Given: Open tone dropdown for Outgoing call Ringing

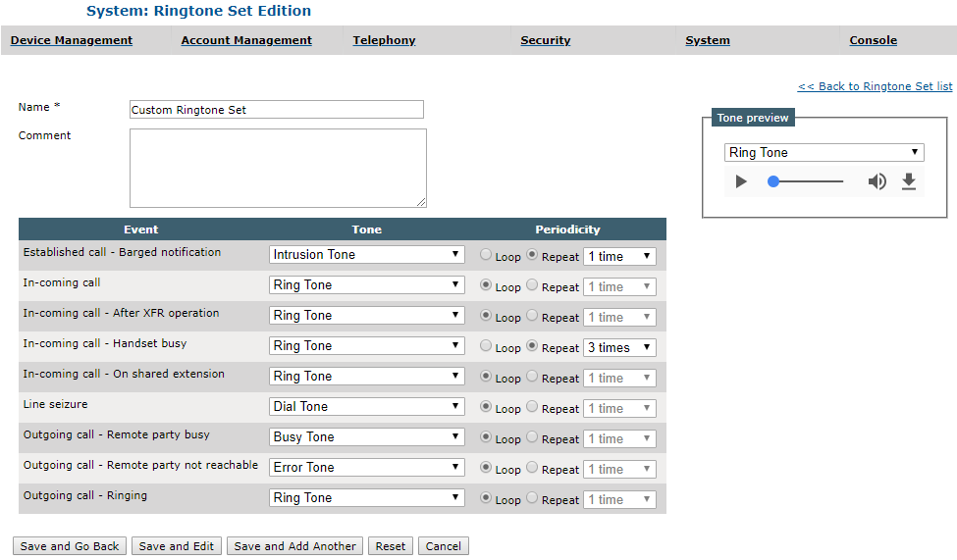Looking at the screenshot, I should coord(367,498).
